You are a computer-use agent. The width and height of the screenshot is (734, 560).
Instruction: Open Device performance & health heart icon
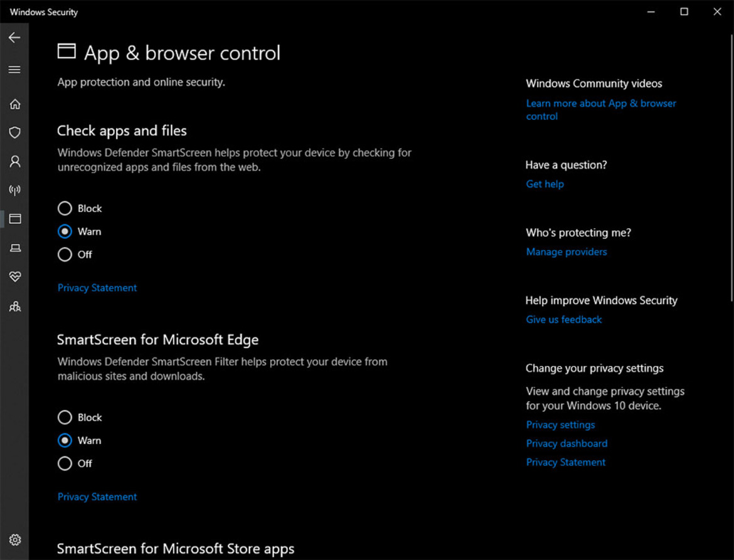pos(15,277)
